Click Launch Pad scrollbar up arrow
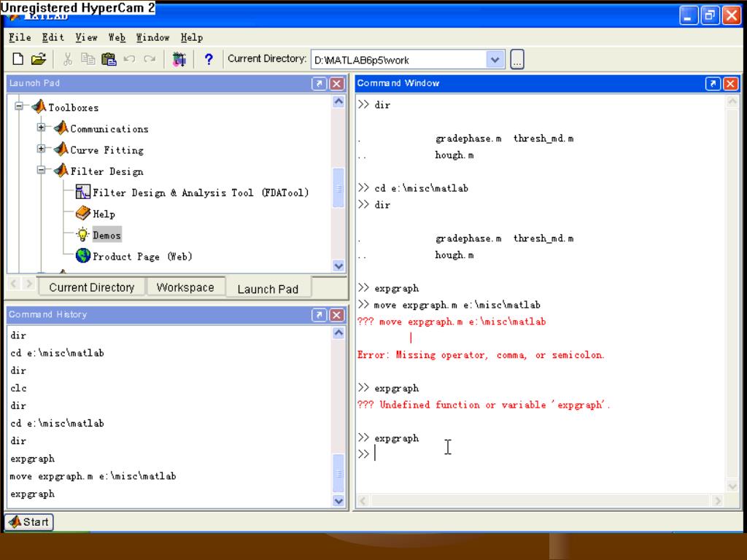Image resolution: width=747 pixels, height=560 pixels. tap(338, 101)
